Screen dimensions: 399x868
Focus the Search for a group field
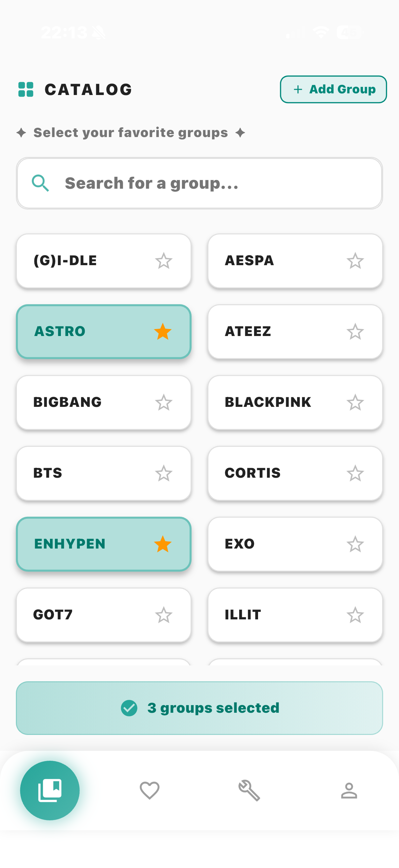[x=215, y=183]
